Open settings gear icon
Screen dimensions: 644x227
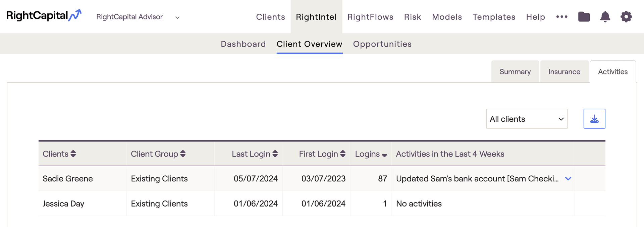(x=626, y=16)
